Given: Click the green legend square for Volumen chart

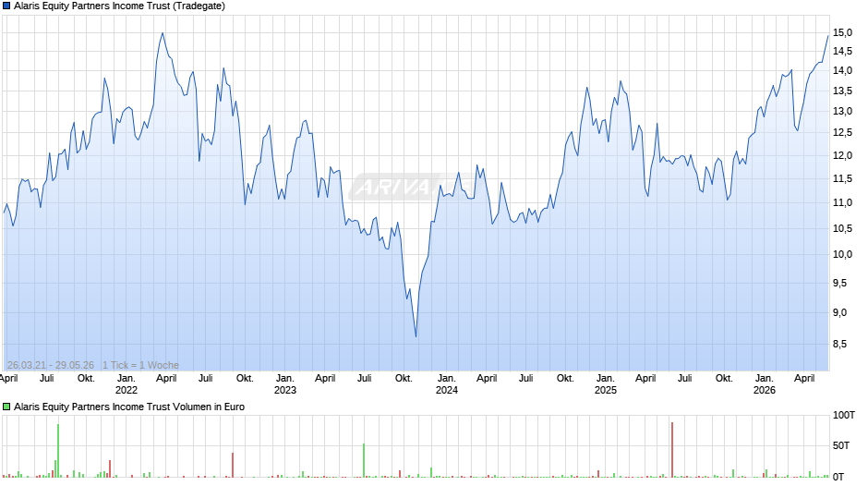Looking at the screenshot, I should pos(6,407).
